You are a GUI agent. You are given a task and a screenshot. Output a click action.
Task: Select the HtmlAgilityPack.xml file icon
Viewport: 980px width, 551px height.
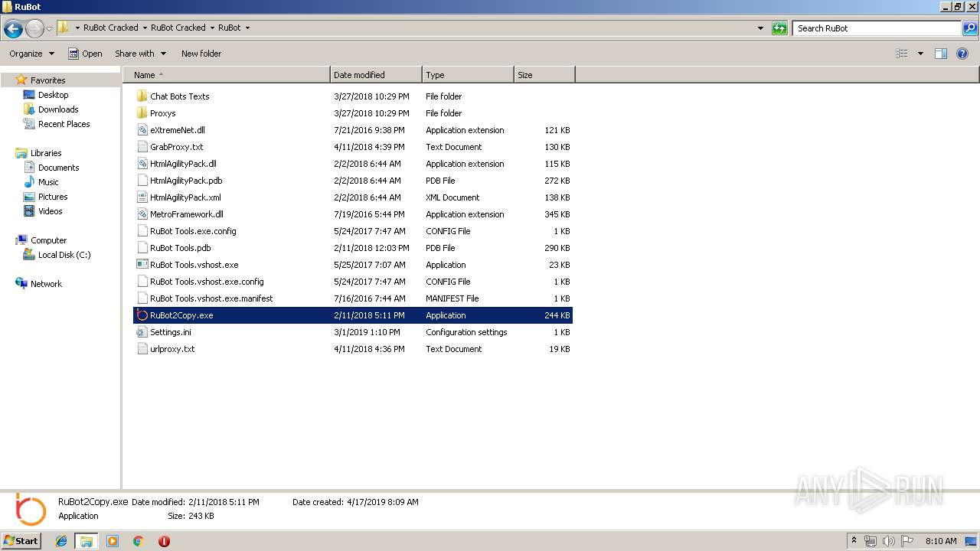click(142, 197)
